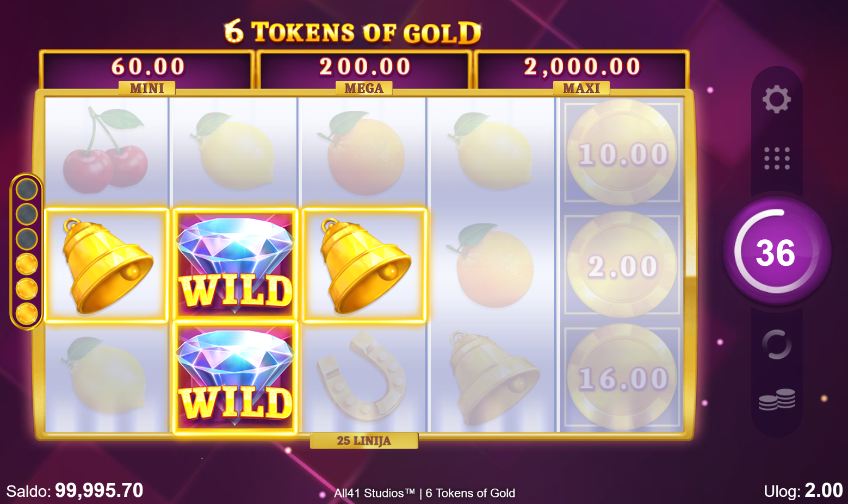Click the purple spin button showing 36

point(777,252)
